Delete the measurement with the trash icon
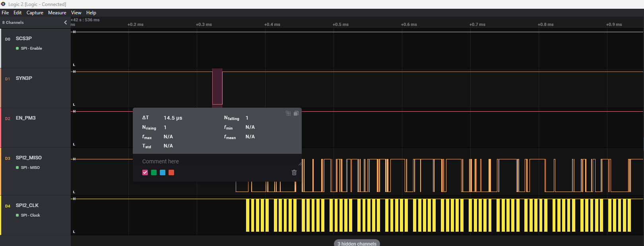Viewport: 644px width, 246px height. [294, 172]
